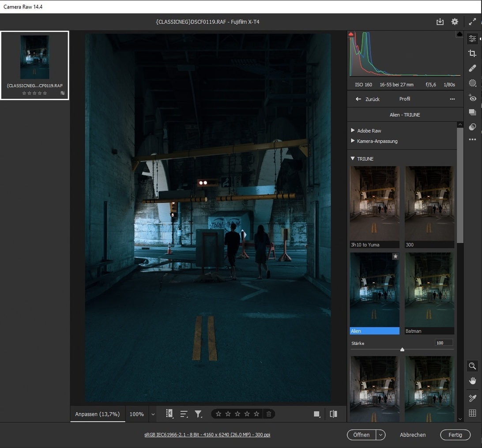
Task: Select the Red Eye removal tool
Action: point(472,98)
